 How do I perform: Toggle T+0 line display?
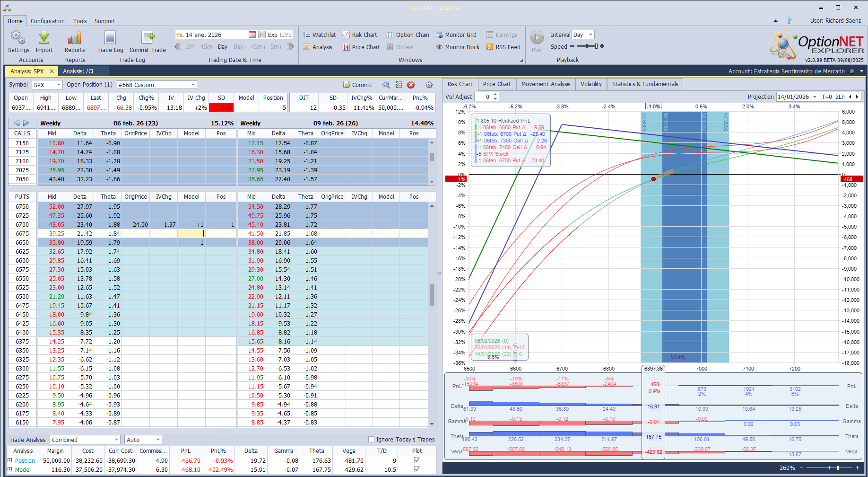(x=826, y=97)
